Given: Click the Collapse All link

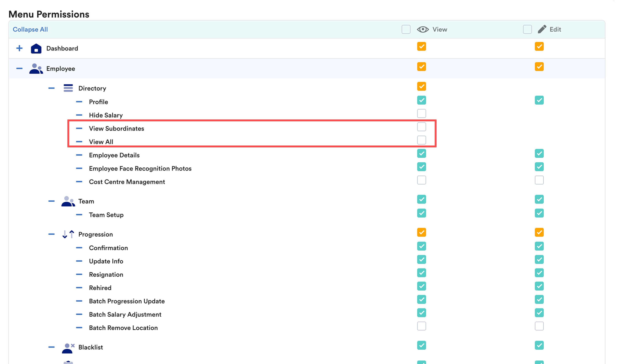Looking at the screenshot, I should (x=30, y=29).
